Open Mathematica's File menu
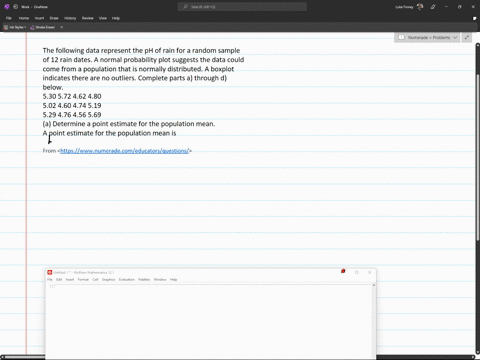 50,280
